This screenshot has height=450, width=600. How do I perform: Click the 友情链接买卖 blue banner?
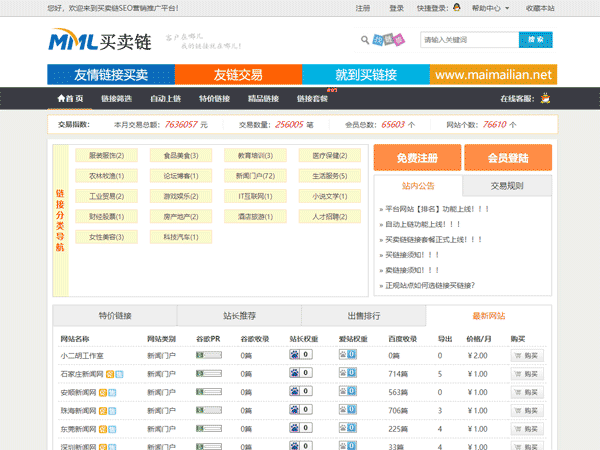click(111, 75)
